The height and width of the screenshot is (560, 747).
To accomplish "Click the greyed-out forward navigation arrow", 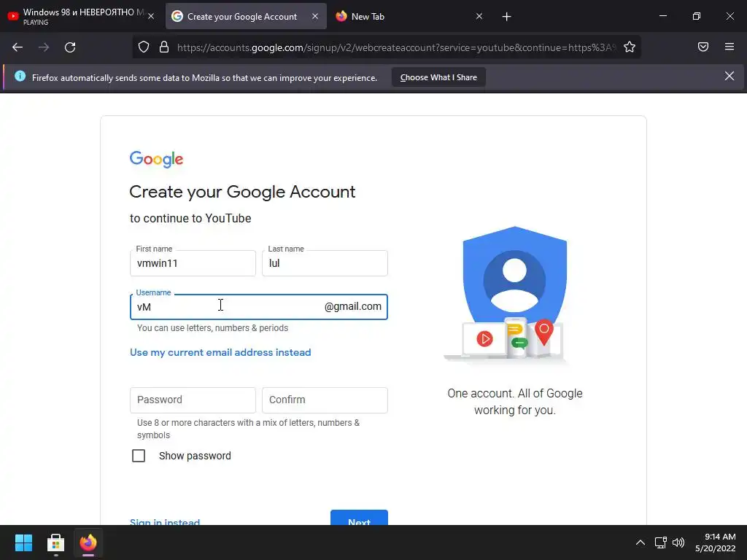I will 44,47.
